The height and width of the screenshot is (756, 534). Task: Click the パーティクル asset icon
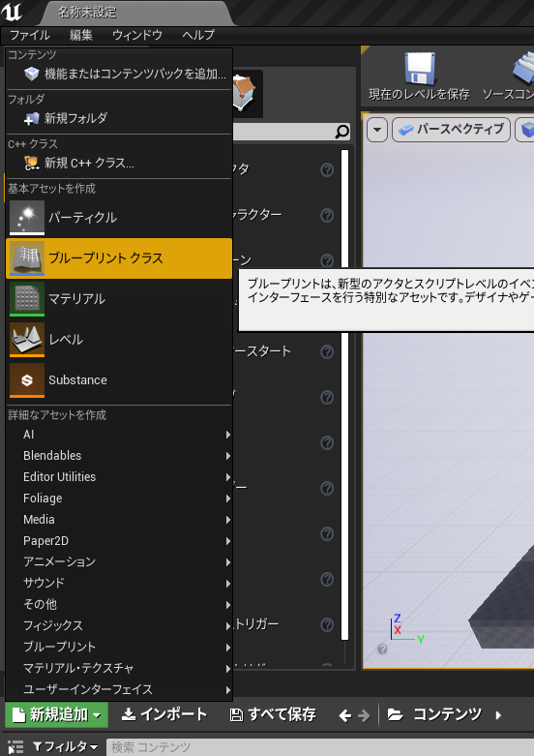coord(27,218)
